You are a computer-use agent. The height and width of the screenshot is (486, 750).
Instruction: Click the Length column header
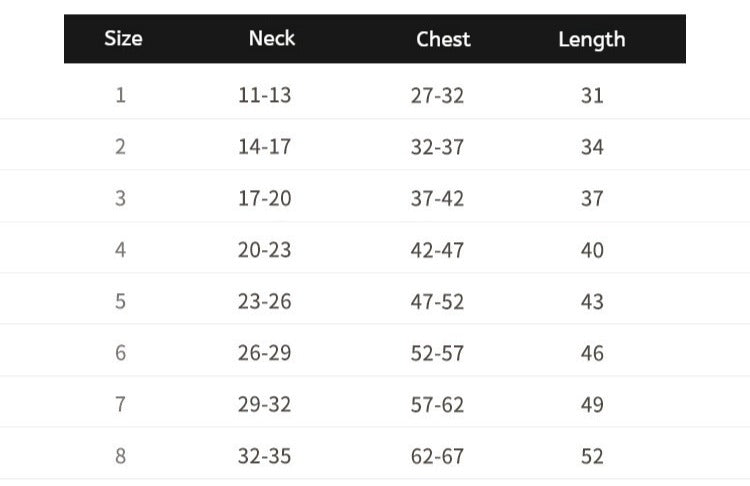(x=591, y=39)
